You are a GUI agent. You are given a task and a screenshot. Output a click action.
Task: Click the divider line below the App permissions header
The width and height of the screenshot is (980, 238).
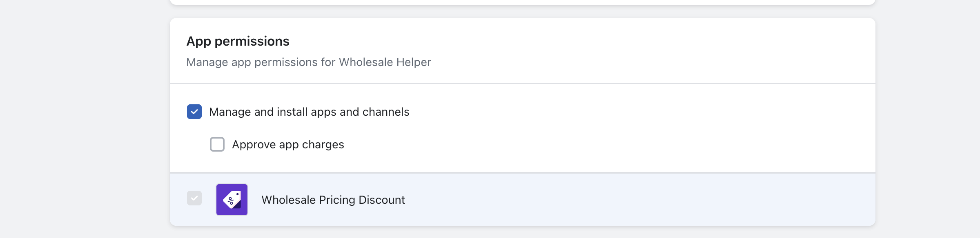click(x=523, y=84)
